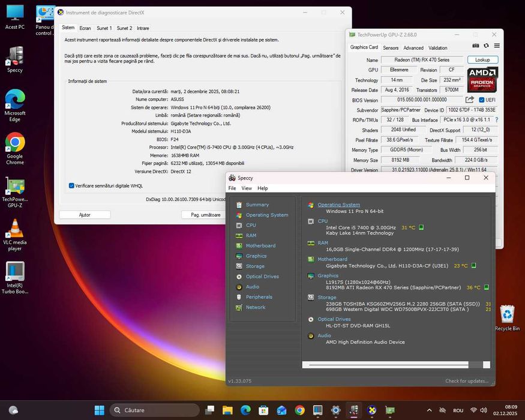Click the ROU language indicator in the tray
This screenshot has width=525, height=420.
[458, 410]
